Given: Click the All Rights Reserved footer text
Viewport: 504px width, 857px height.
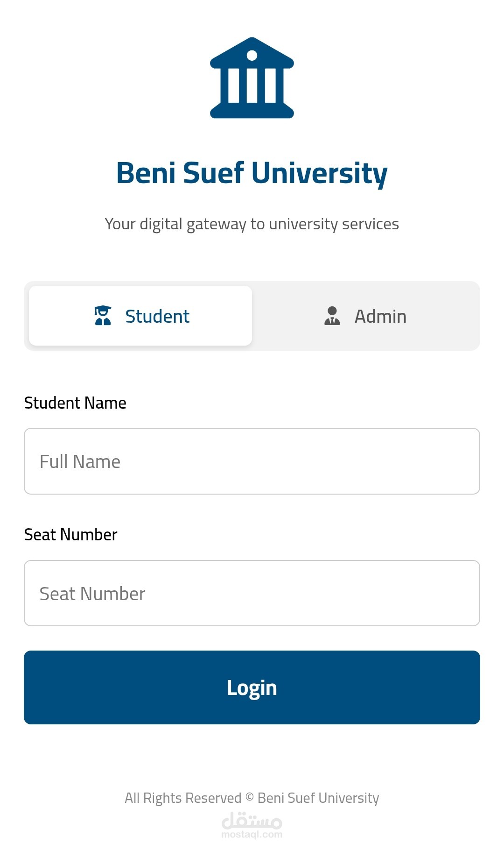Looking at the screenshot, I should (182, 798).
